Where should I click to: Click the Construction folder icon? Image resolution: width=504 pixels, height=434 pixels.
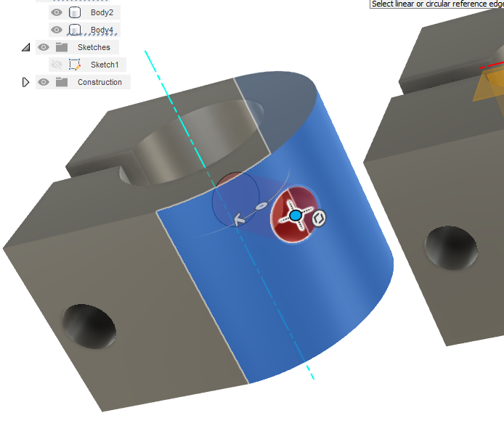pyautogui.click(x=62, y=82)
